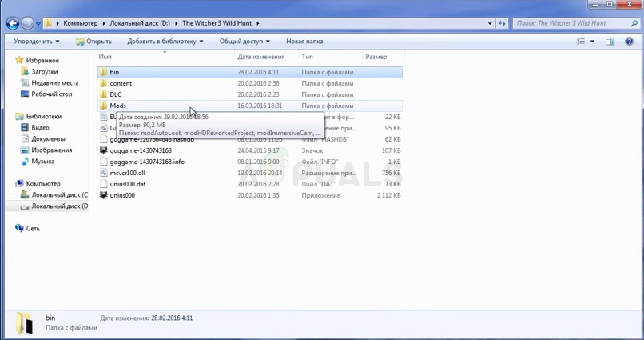Click The Witcher 3 Wild Hunt breadcrumb
Viewport: 644px width, 340px height.
pyautogui.click(x=217, y=23)
